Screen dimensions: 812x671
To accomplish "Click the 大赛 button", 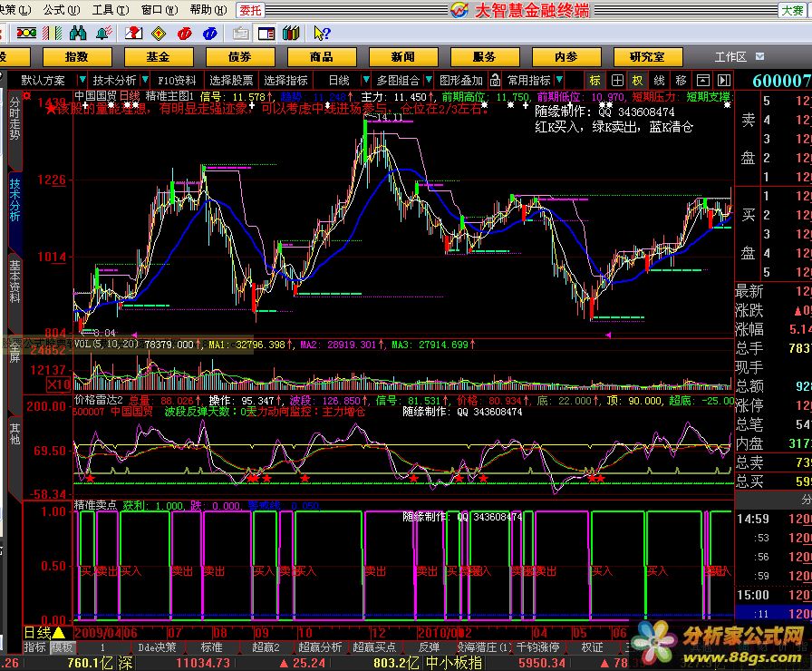I will [x=792, y=10].
